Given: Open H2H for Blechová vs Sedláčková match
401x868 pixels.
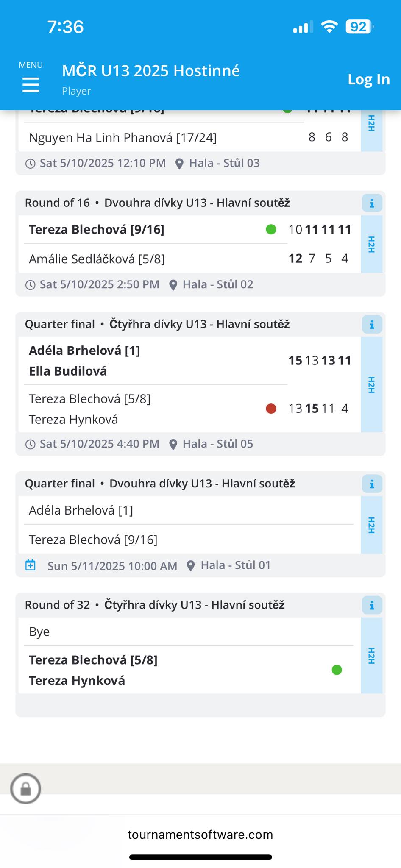Looking at the screenshot, I should point(371,245).
